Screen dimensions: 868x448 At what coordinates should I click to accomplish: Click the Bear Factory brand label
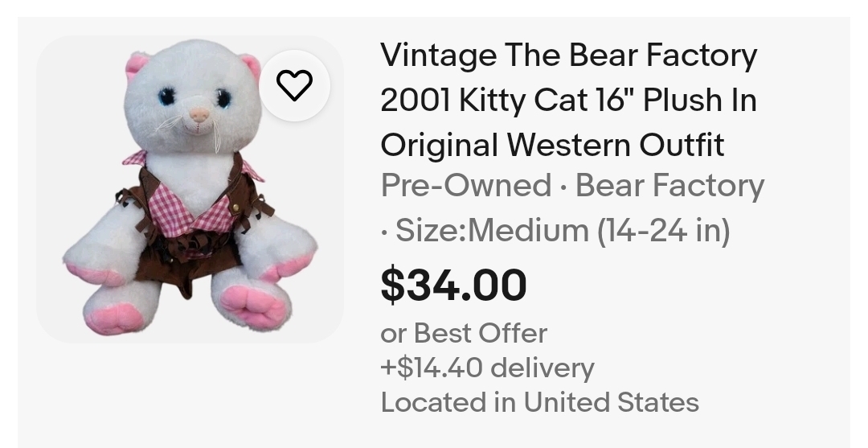[x=669, y=185]
